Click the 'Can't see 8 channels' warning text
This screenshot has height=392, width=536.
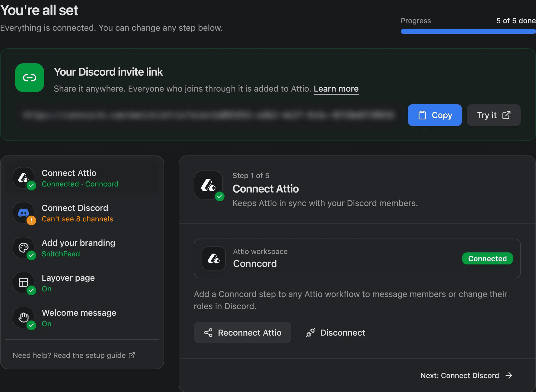[77, 219]
